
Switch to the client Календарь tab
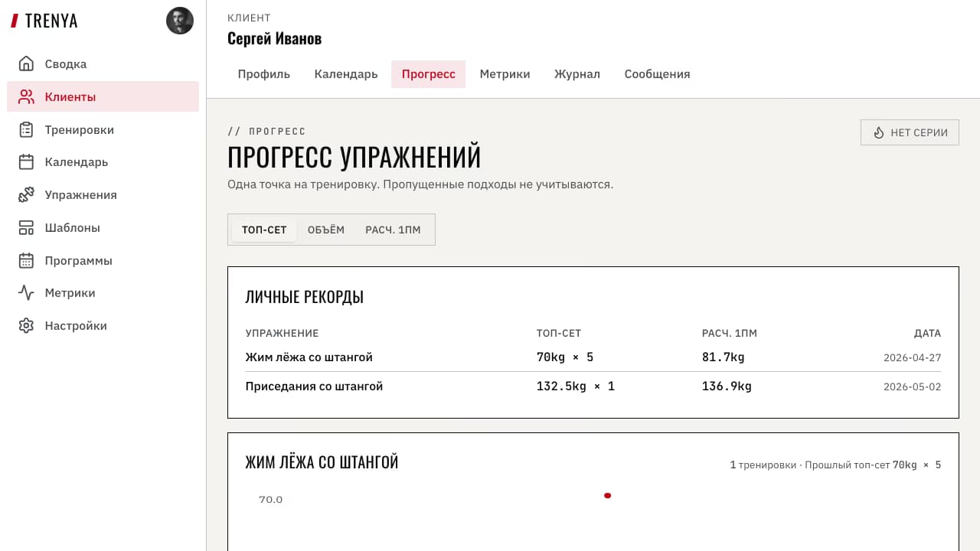point(346,74)
